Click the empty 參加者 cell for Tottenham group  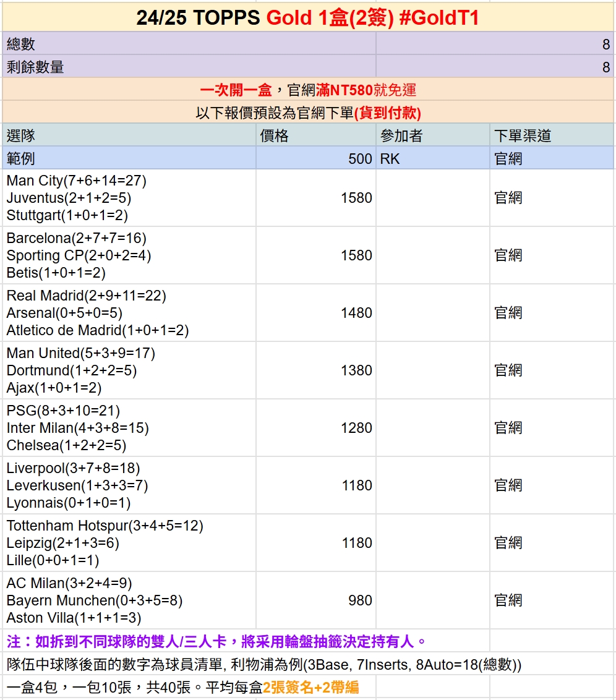click(433, 543)
